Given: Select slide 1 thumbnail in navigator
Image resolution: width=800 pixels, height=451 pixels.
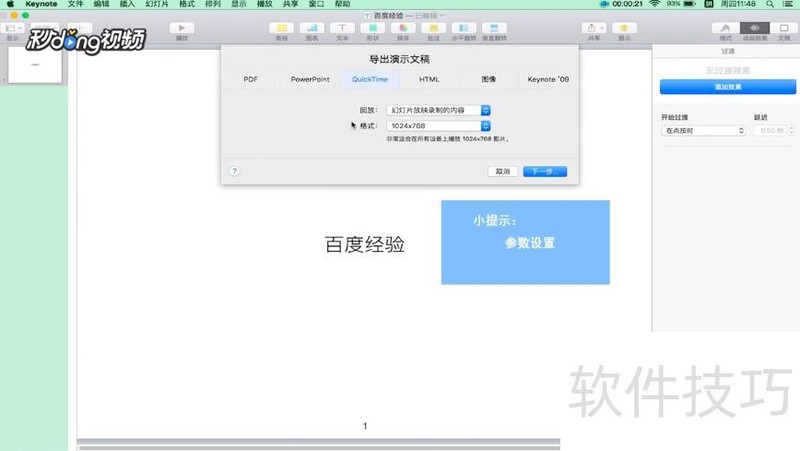Looking at the screenshot, I should click(35, 65).
